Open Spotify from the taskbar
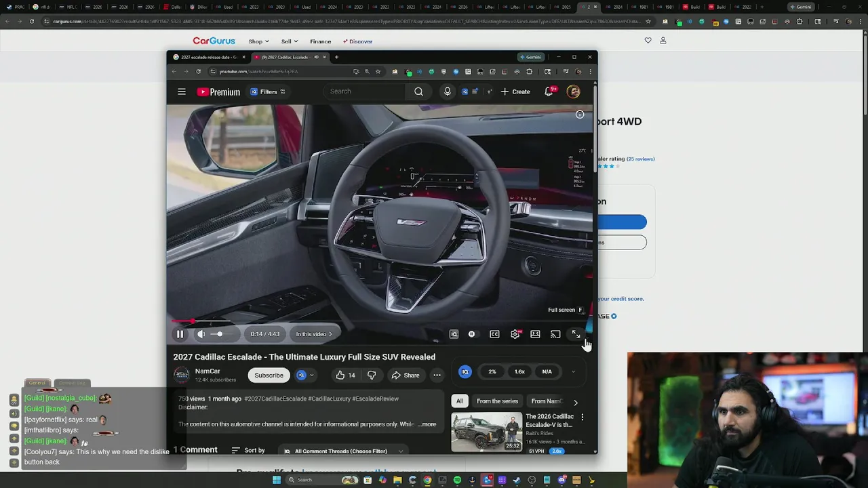Viewport: 868px width, 488px height. click(457, 480)
